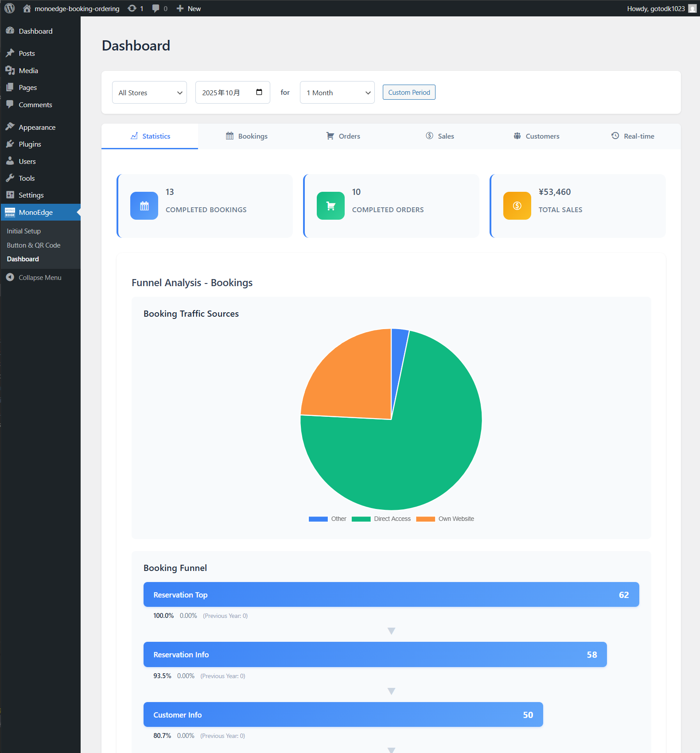This screenshot has height=753, width=700.
Task: Click the Reservation Info funnel bar
Action: click(x=375, y=654)
